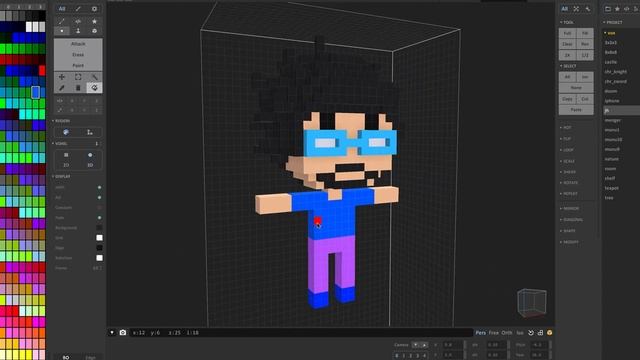The height and width of the screenshot is (360, 640).
Task: Switch camera to Free mode
Action: point(493,333)
